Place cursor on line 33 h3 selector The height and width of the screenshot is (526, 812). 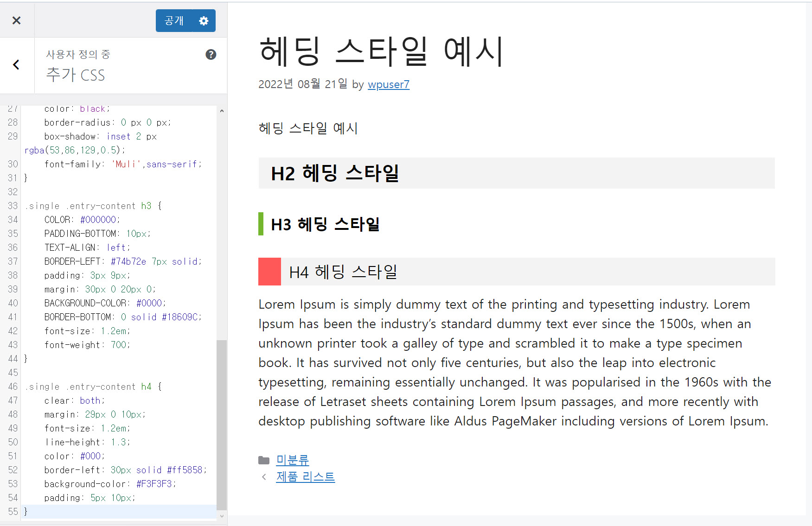94,206
